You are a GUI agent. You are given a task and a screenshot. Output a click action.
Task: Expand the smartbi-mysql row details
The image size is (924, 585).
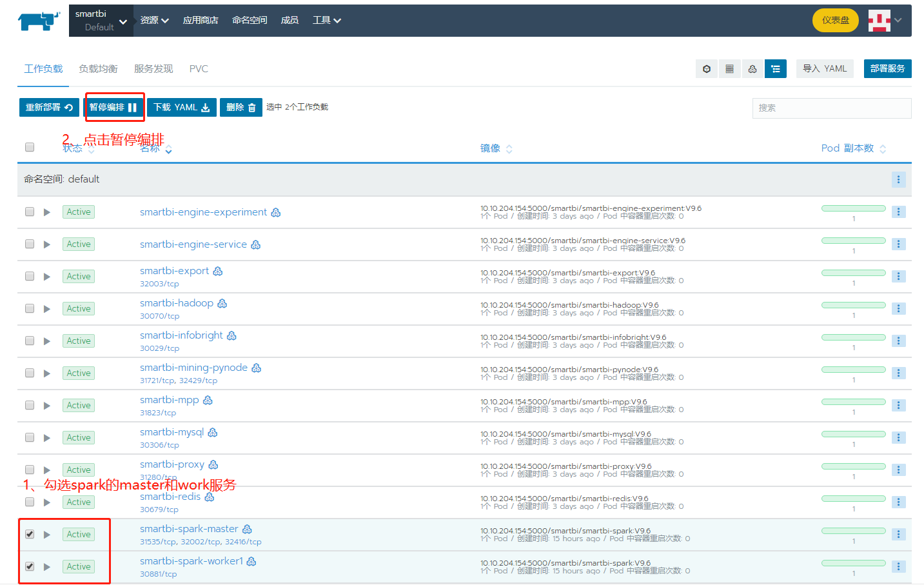click(47, 438)
